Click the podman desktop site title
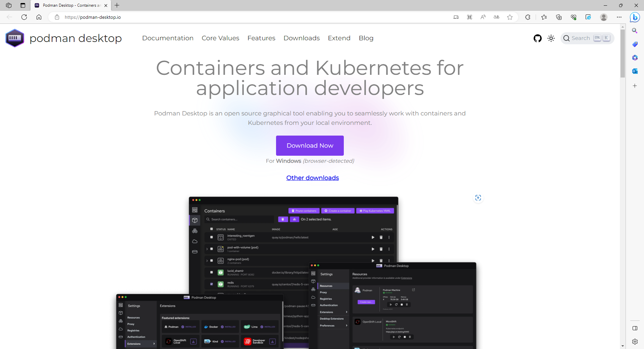Viewport: 644px width, 349px height. (76, 38)
